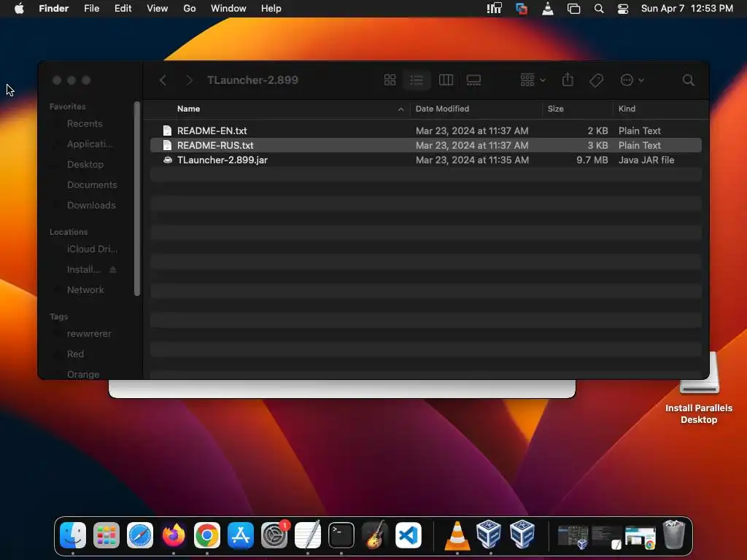Viewport: 747px width, 560px height.
Task: Open the Apple menu
Action: coord(19,9)
